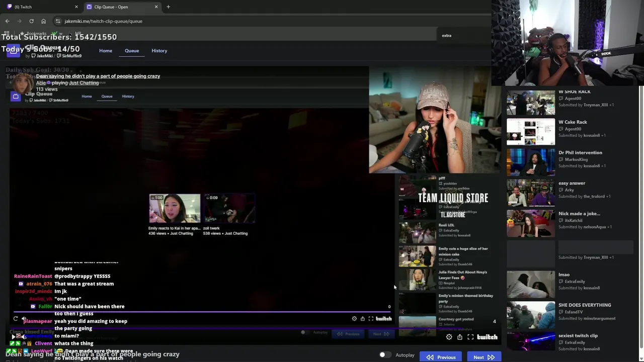The image size is (644, 362).
Task: Click dimmed Next button in nested page
Action: 381,333
